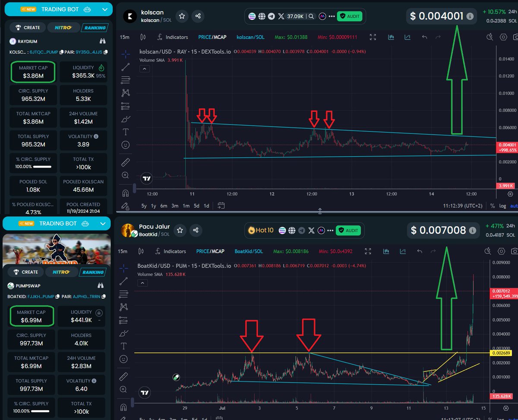Image resolution: width=518 pixels, height=420 pixels.
Task: Open the 15m interval dropdown on kolscan chart
Action: click(124, 37)
